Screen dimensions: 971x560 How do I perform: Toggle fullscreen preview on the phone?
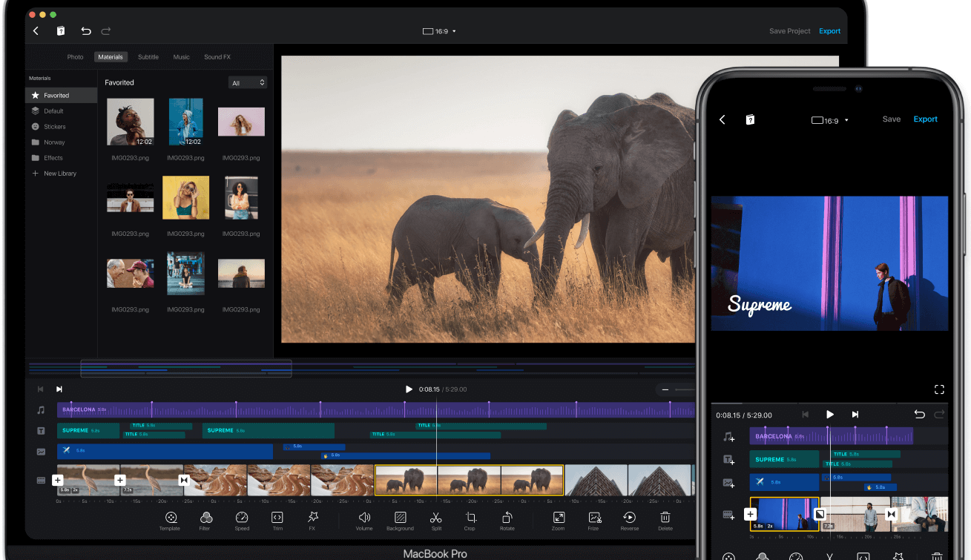(x=939, y=389)
